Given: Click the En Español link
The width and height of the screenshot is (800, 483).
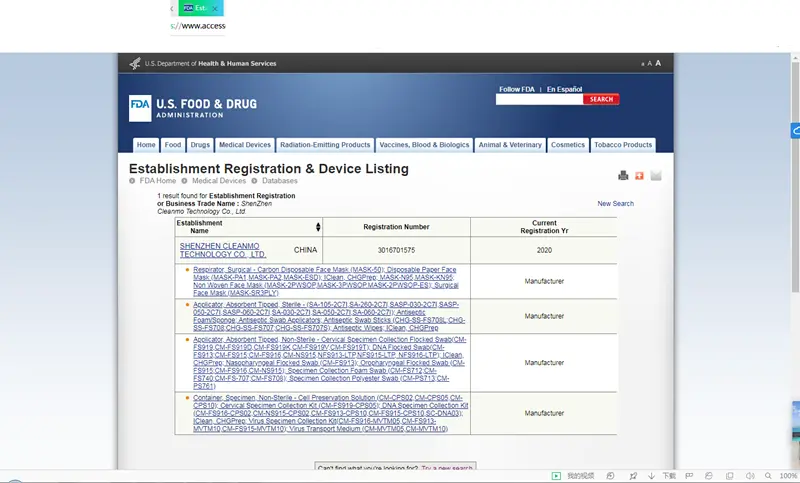Looking at the screenshot, I should (564, 89).
